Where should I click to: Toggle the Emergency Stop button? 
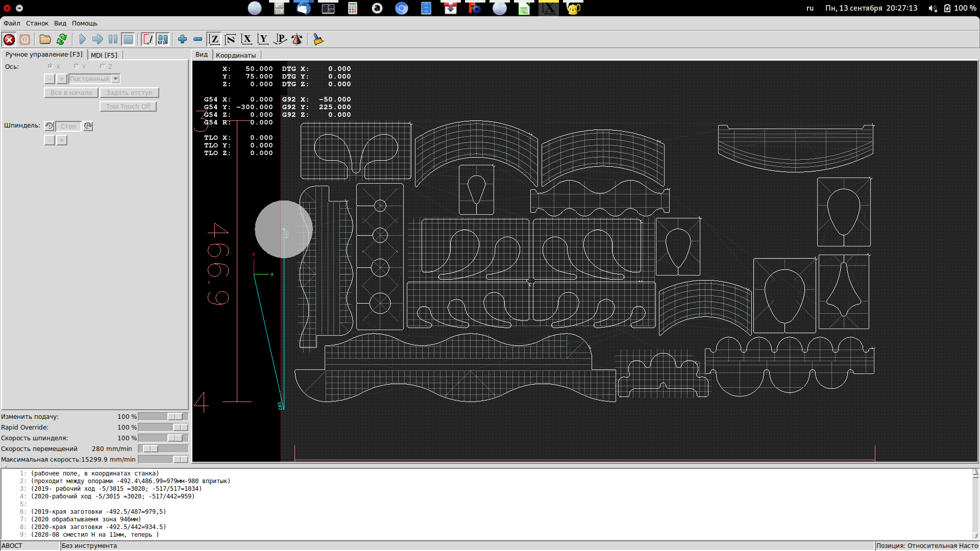[x=9, y=39]
